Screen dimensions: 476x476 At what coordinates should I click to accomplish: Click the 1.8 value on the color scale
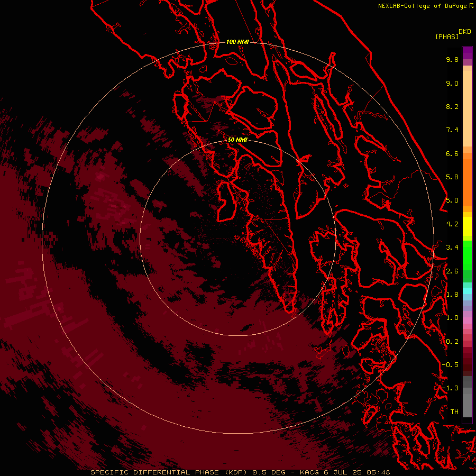coord(452,295)
